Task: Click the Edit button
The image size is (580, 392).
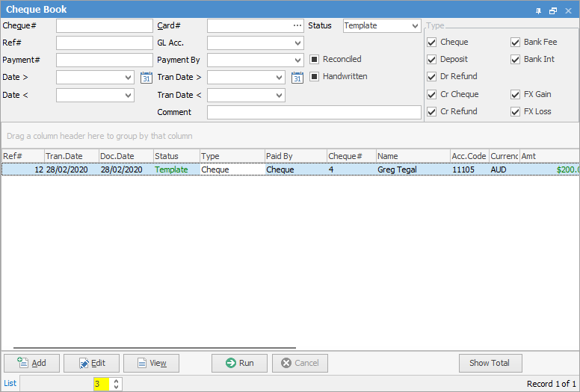Action: click(x=91, y=363)
